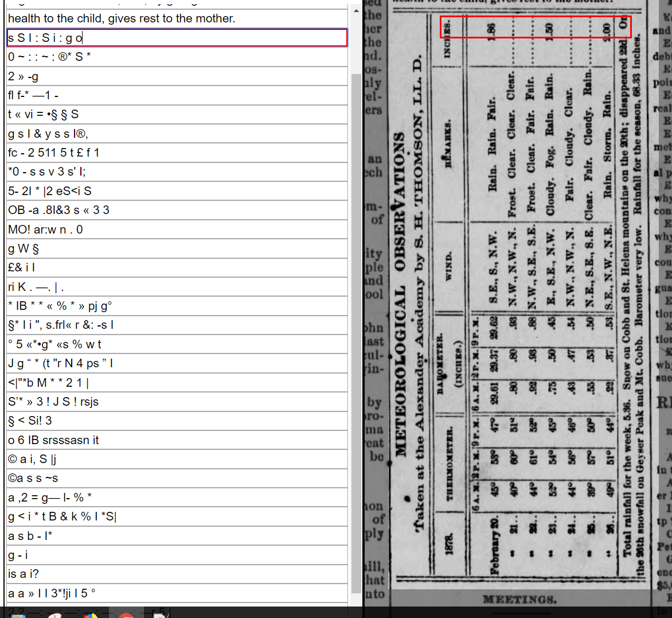Click the line '£& i l'
Viewport: 672px width, 618px height.
tap(177, 267)
